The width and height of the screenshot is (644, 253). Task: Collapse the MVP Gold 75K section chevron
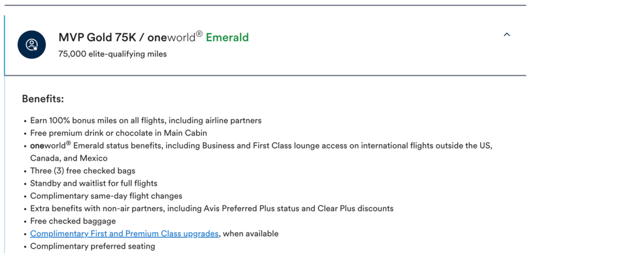pyautogui.click(x=506, y=35)
